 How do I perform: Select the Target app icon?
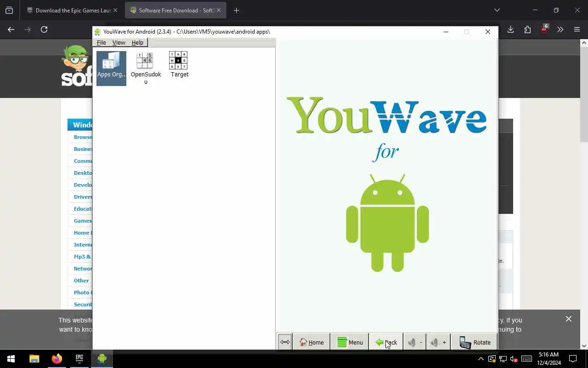point(179,65)
